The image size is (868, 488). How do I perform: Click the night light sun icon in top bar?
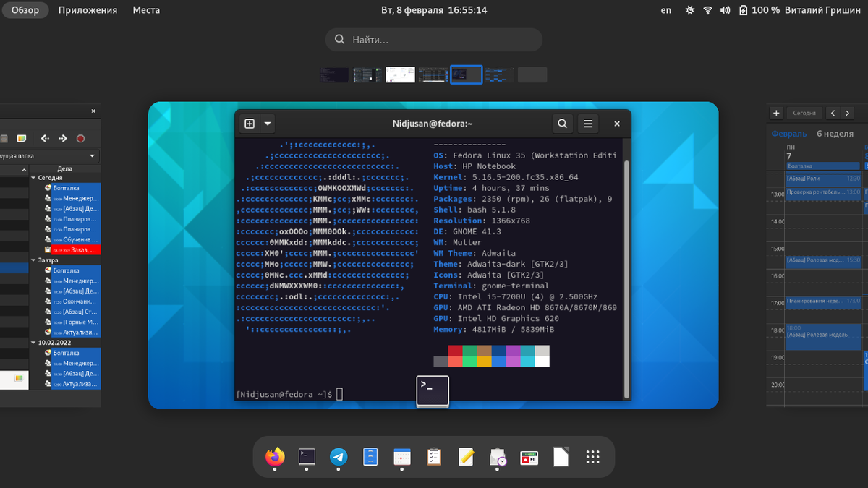[690, 10]
